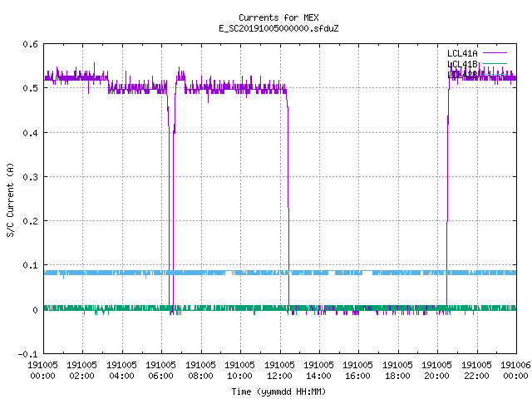This screenshot has height=399, width=532.
Task: Click the 191005 18:00 time tick label
Action: click(397, 371)
